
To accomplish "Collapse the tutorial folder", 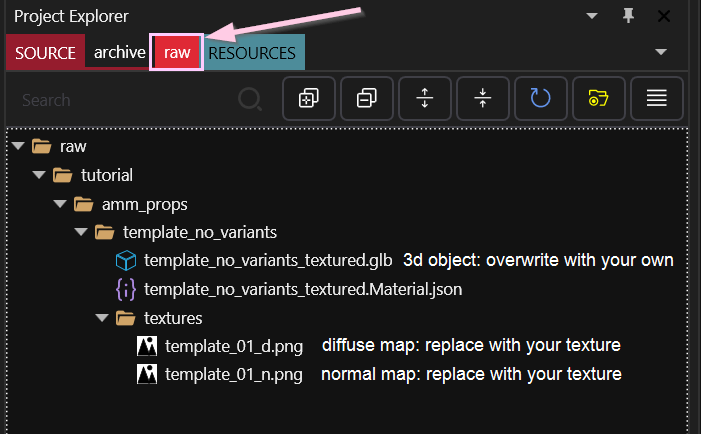I will click(x=39, y=175).
